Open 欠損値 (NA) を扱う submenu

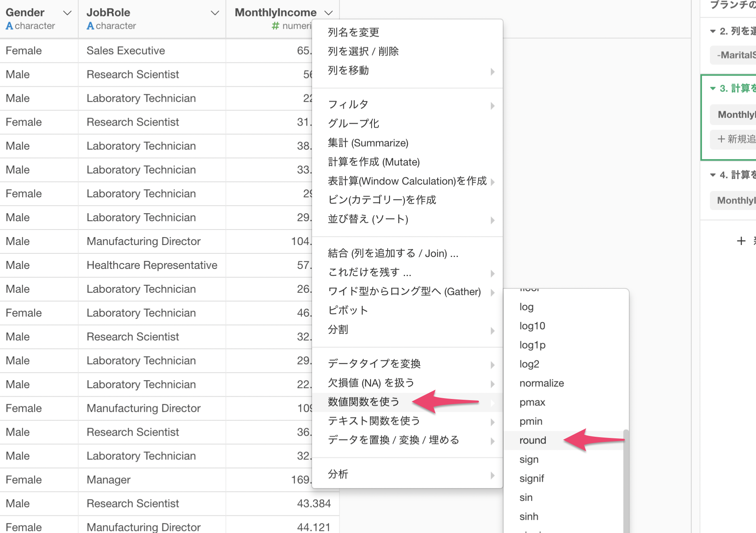click(407, 383)
